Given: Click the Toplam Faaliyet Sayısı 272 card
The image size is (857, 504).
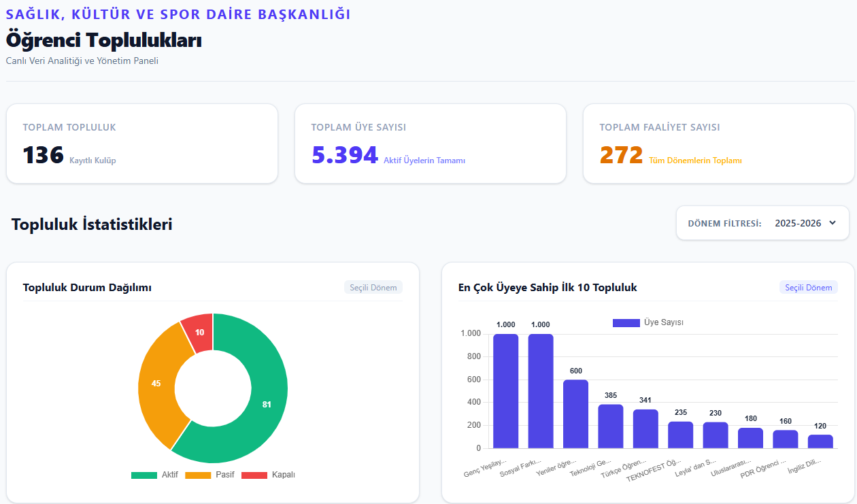Looking at the screenshot, I should pos(719,144).
